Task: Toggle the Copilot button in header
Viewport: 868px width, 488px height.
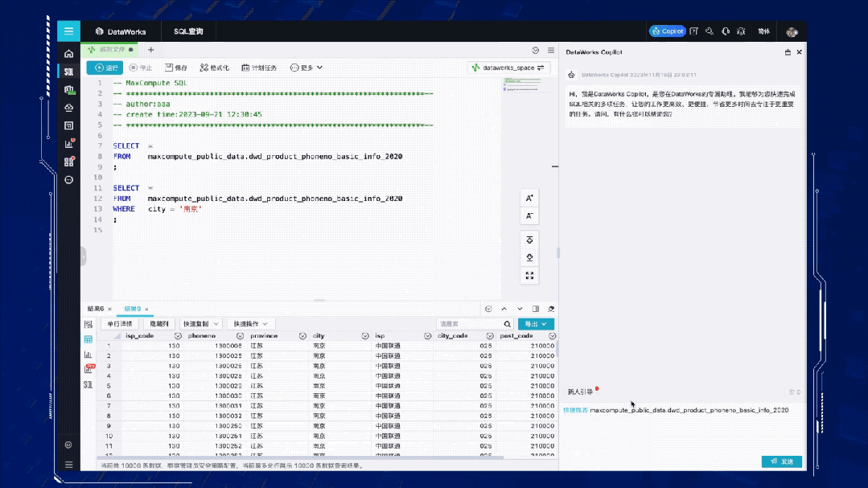Action: pyautogui.click(x=667, y=31)
